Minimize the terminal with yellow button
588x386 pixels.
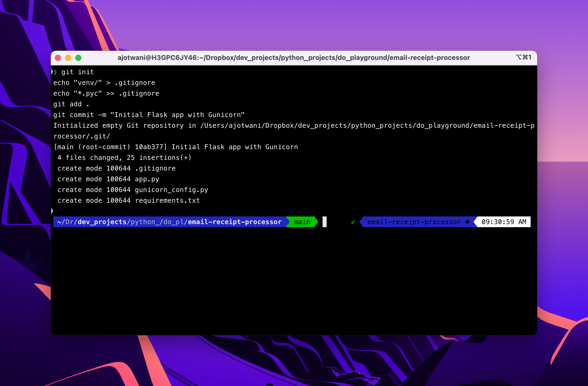(x=68, y=58)
